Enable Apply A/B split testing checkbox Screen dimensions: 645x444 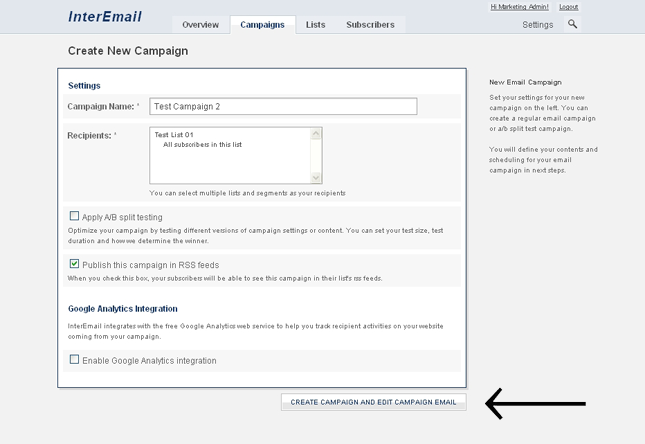(x=74, y=216)
